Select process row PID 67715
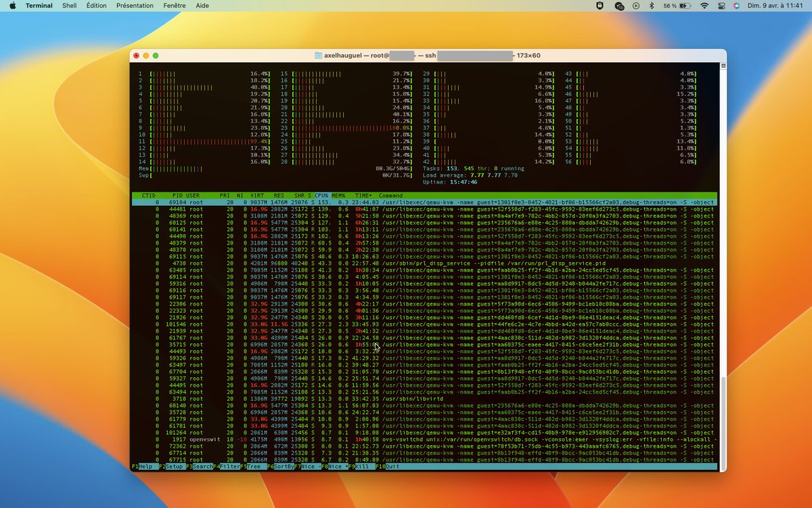The width and height of the screenshot is (812, 508). (424, 459)
